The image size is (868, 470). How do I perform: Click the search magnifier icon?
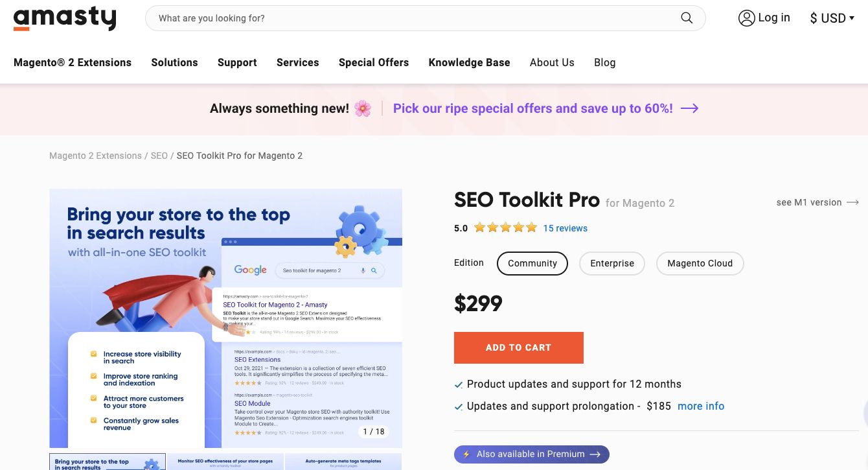point(687,18)
